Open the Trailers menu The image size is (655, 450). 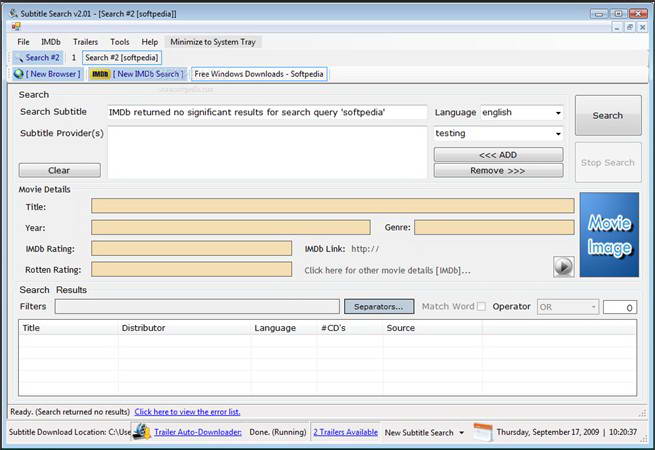click(x=85, y=42)
